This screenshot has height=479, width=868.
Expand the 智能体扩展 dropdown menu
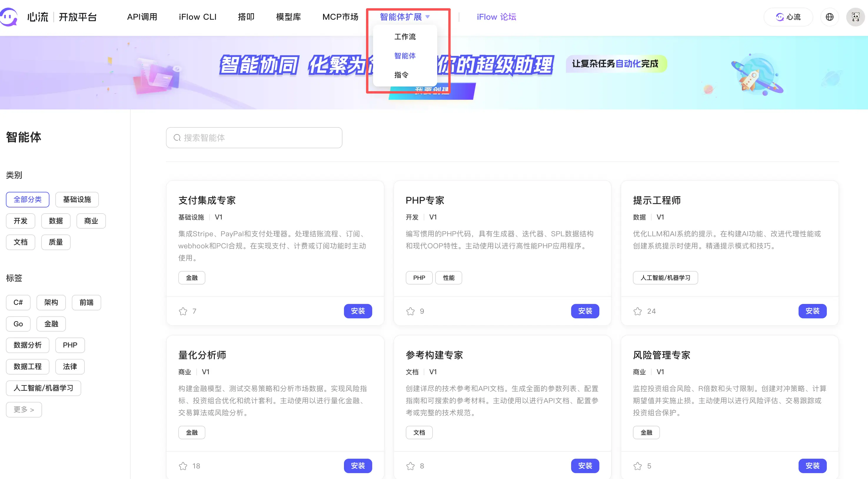click(x=404, y=17)
